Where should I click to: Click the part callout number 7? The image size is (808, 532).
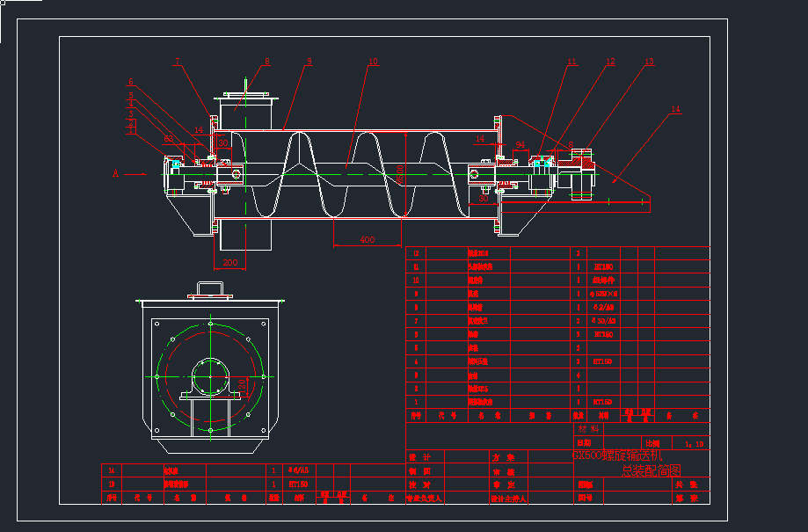click(177, 62)
